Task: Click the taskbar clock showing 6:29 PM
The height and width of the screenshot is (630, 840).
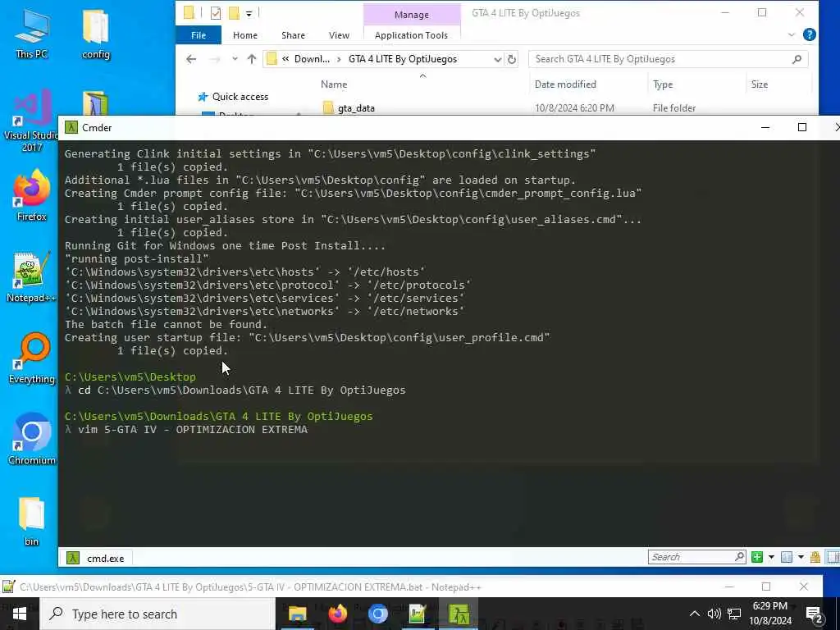Action: click(770, 614)
